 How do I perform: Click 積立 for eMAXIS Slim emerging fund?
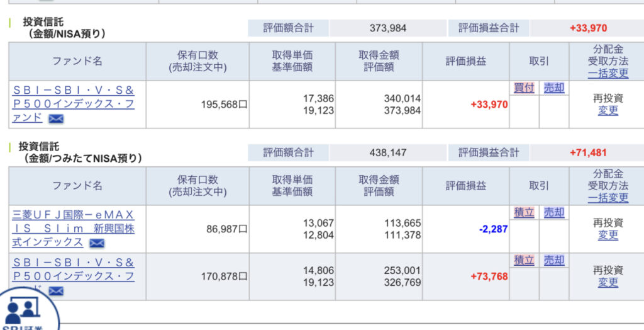pos(524,213)
